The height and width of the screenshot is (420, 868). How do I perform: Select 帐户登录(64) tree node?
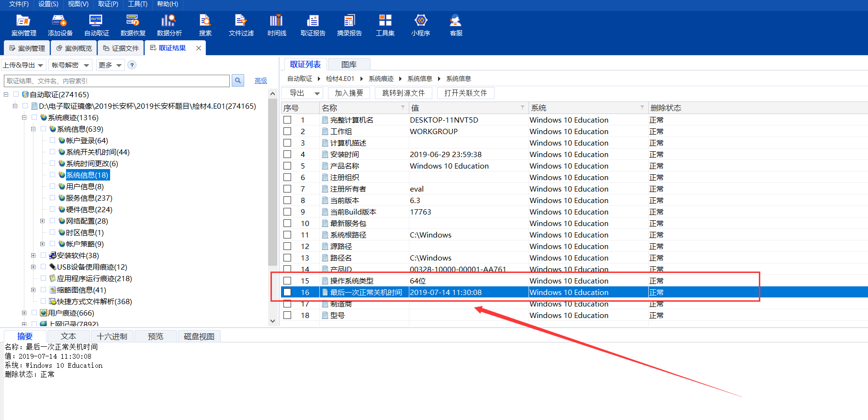(x=87, y=140)
